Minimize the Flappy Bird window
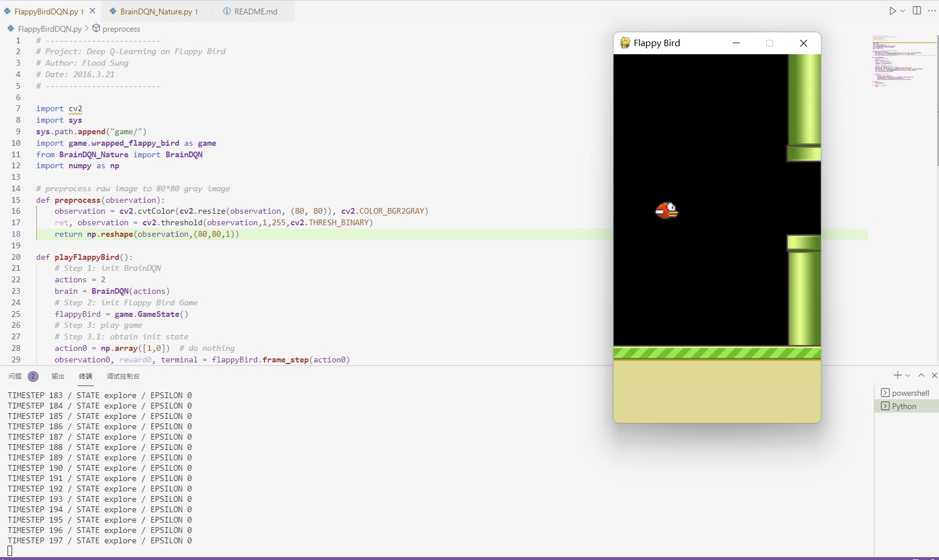 (736, 43)
